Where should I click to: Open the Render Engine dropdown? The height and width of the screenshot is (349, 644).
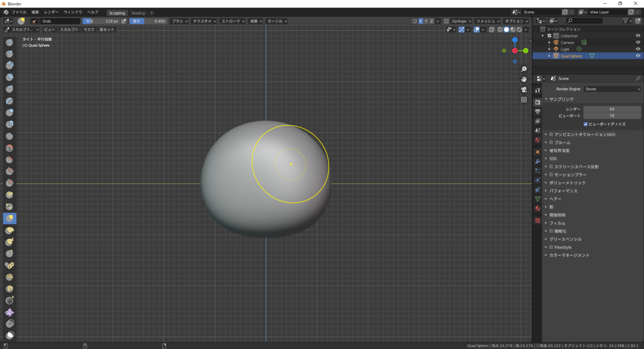tap(612, 89)
